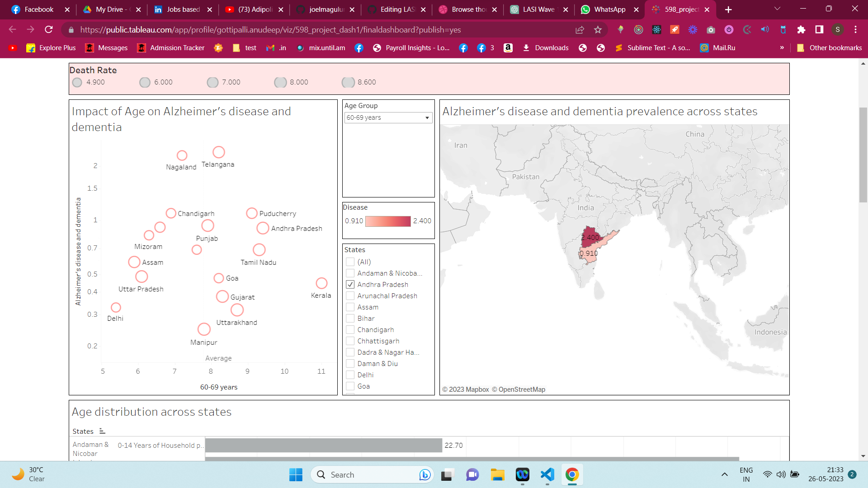868x488 pixels.
Task: Open Visual Studio Code from the taskbar
Action: coord(547,474)
